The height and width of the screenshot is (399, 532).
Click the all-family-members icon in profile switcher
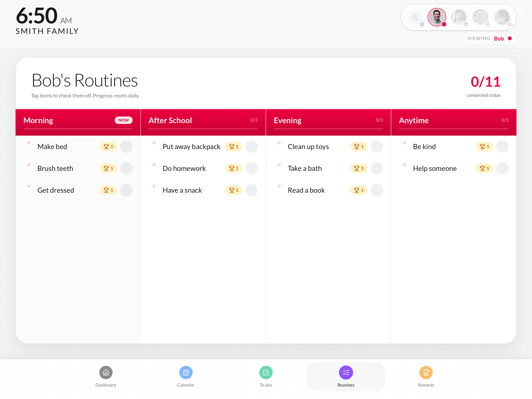point(415,17)
